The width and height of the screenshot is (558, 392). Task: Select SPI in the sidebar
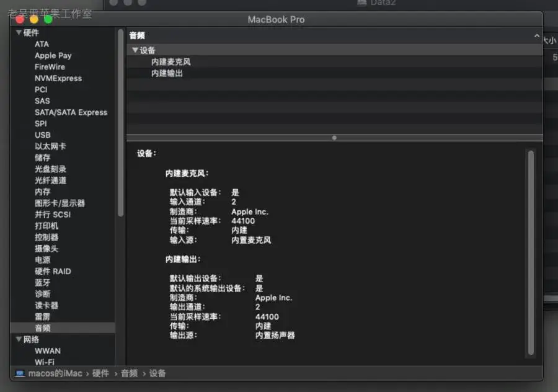click(40, 124)
